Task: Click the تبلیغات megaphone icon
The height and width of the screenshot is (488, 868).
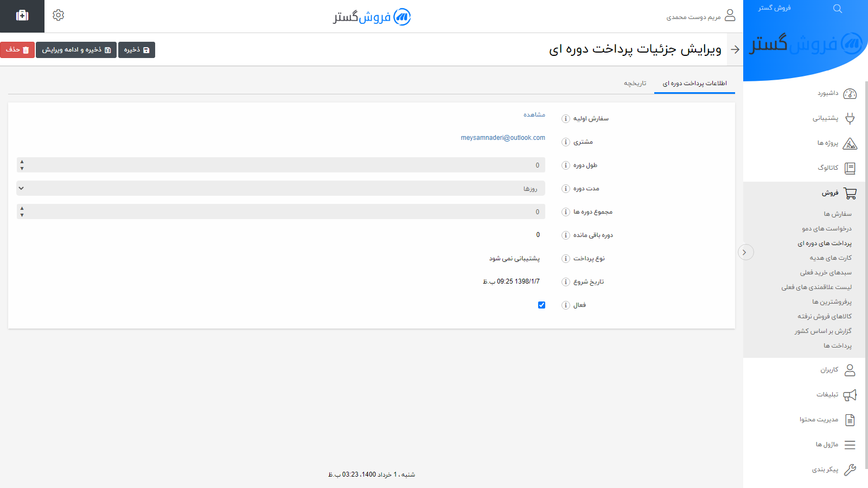Action: (x=851, y=395)
